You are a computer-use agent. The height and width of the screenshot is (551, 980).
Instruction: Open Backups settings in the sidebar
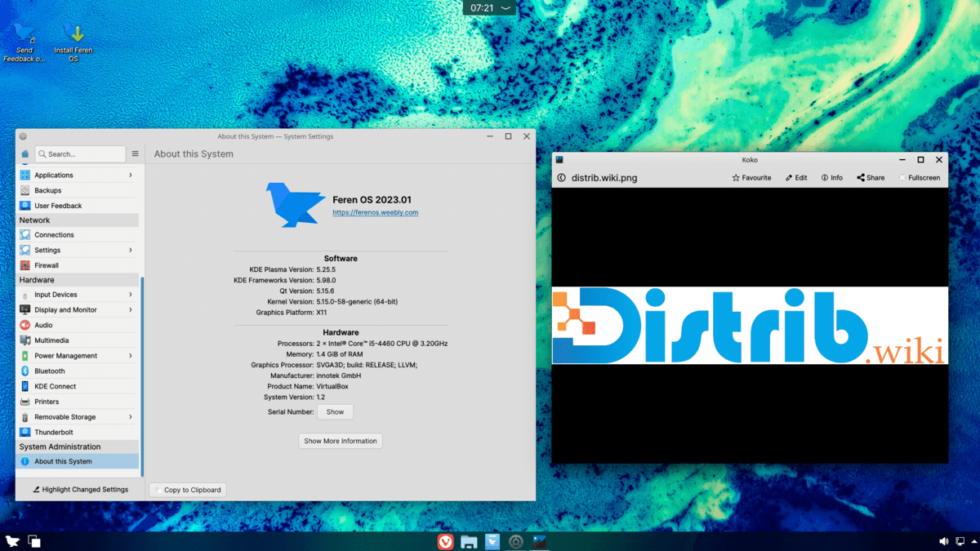pos(78,190)
